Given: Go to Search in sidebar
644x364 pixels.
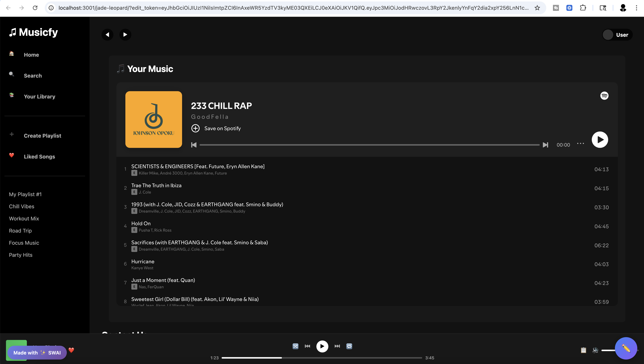Looking at the screenshot, I should coord(33,76).
